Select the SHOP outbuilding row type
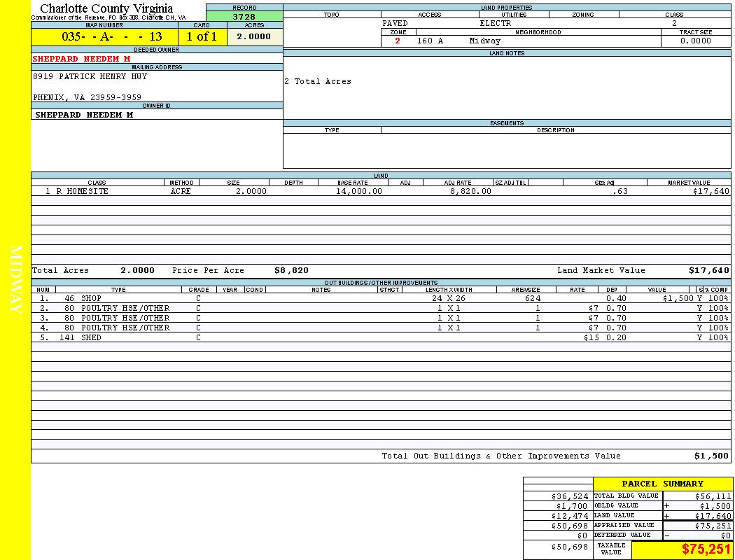Screen dimensions: 735x560 91,298
